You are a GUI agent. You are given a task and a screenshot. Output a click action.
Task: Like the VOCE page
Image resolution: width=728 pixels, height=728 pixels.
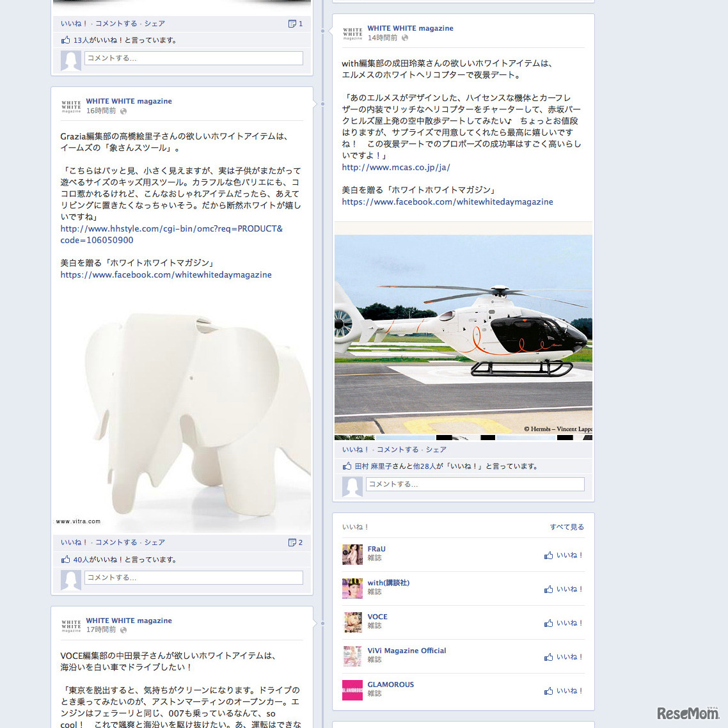tap(563, 622)
